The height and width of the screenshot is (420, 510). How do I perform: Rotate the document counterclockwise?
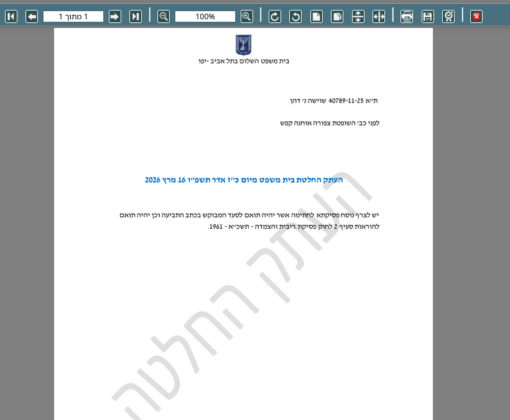(295, 16)
